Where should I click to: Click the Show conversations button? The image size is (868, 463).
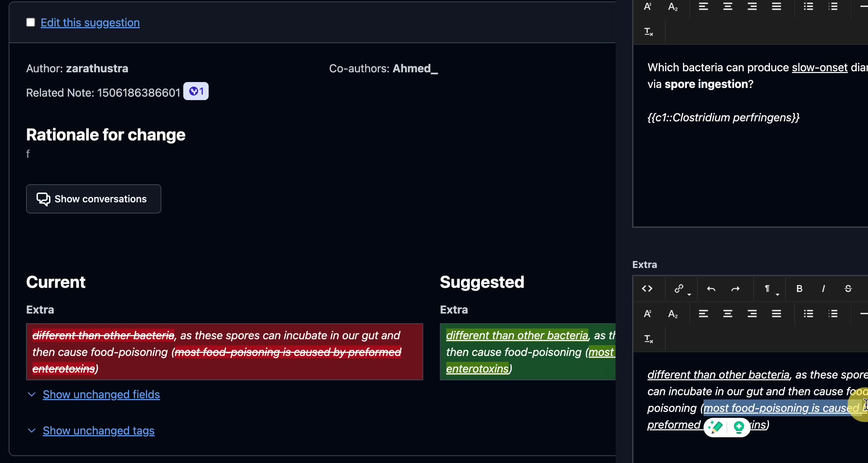pos(94,199)
